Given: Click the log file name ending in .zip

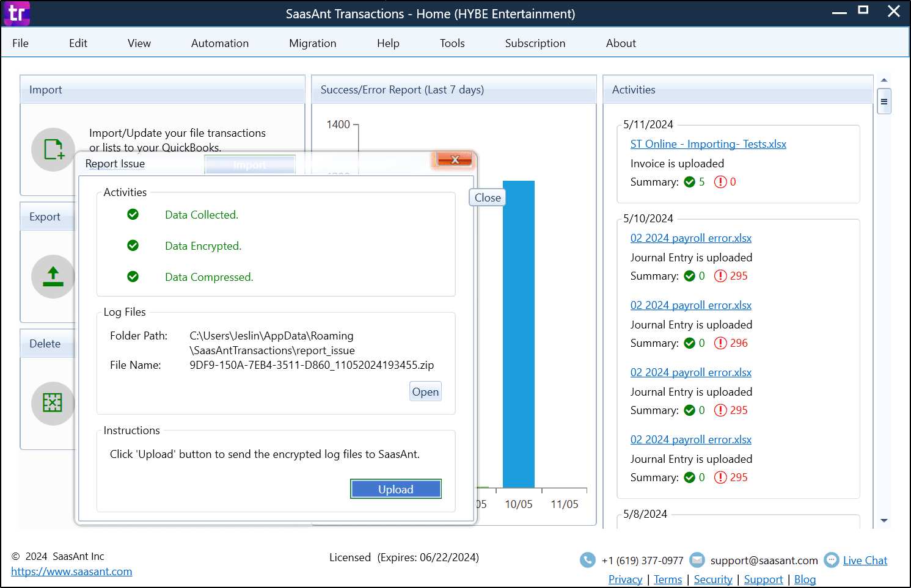Looking at the screenshot, I should click(x=312, y=365).
